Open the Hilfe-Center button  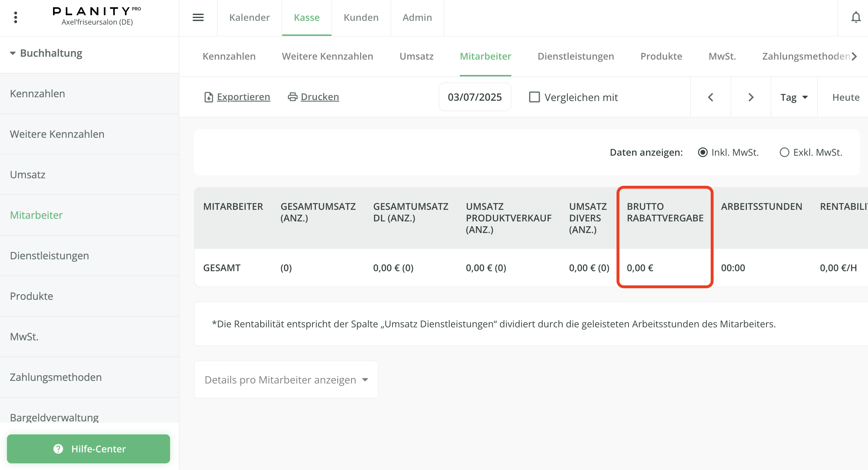pos(89,449)
